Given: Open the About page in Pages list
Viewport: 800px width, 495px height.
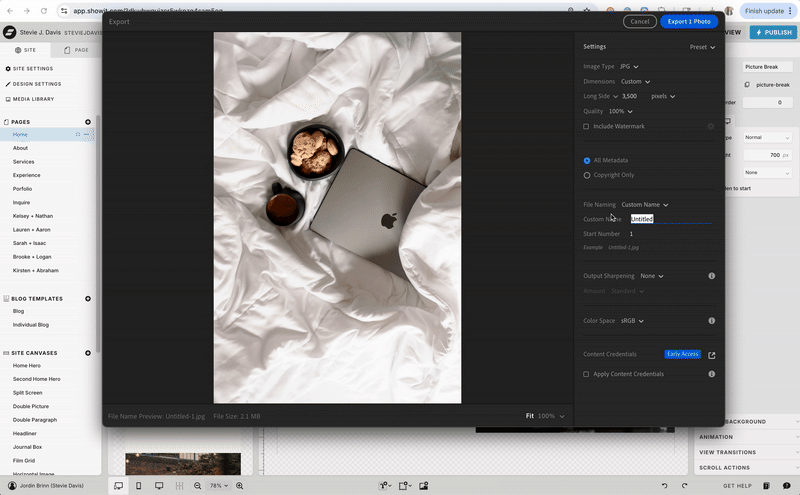Looking at the screenshot, I should pyautogui.click(x=20, y=148).
